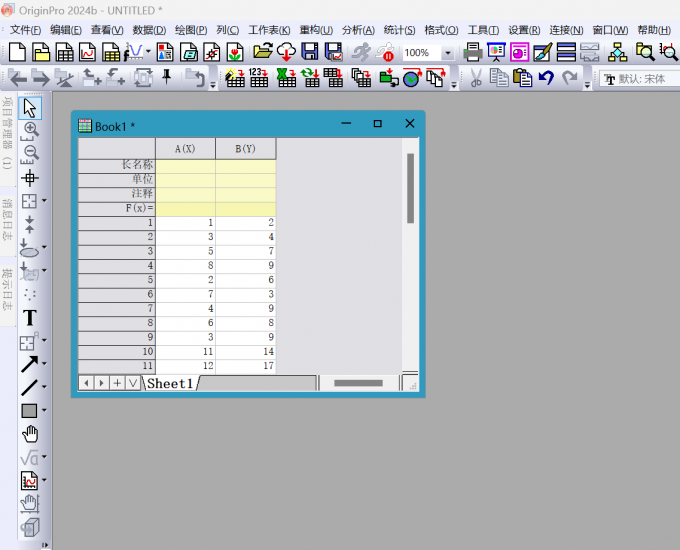Select the Line drawing tool
Image resolution: width=680 pixels, height=550 pixels.
(x=29, y=387)
